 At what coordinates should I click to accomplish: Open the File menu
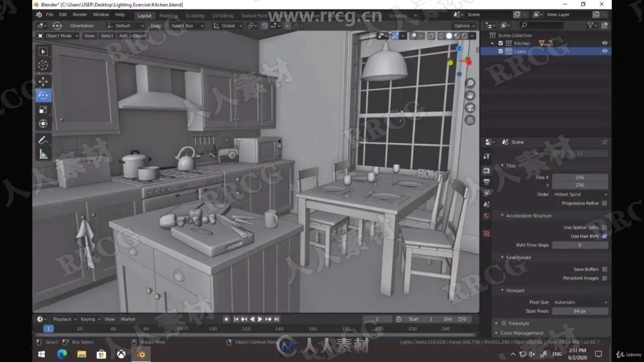coord(50,15)
